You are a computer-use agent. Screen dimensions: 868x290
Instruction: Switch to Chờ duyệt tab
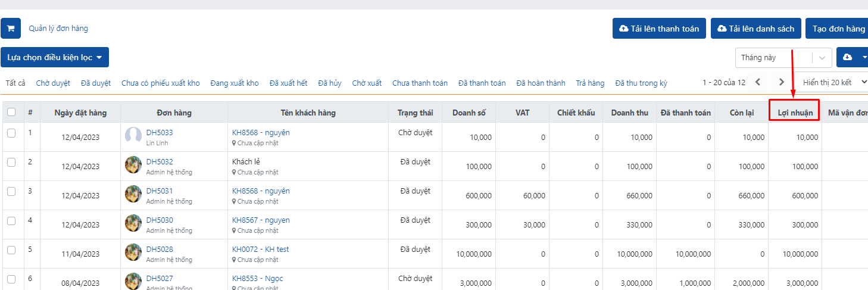coord(53,83)
